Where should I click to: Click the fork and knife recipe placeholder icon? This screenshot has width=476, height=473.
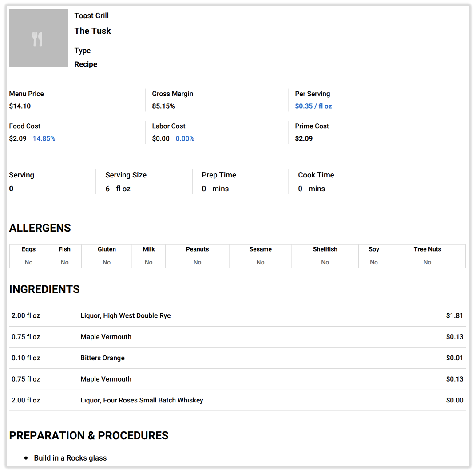click(x=38, y=39)
